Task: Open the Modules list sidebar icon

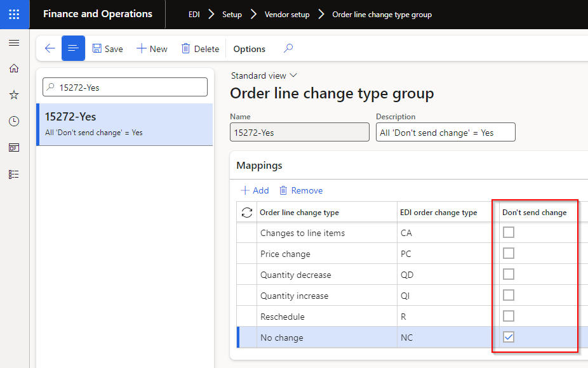Action: click(14, 174)
